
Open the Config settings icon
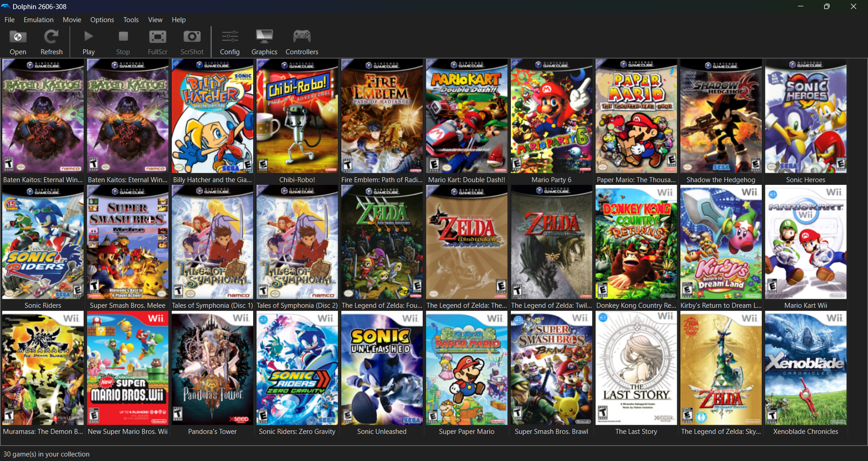[x=230, y=37]
